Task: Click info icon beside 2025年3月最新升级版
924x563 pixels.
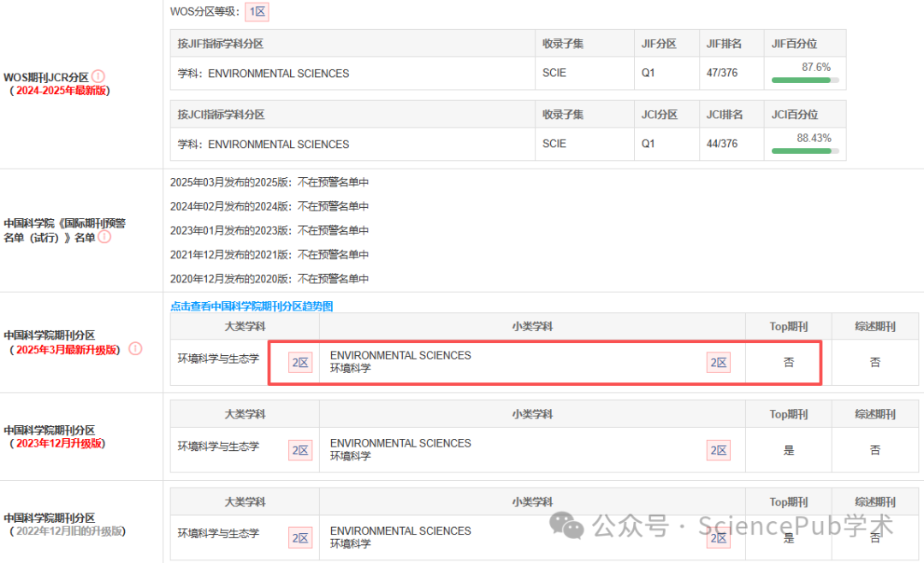Action: pyautogui.click(x=135, y=348)
